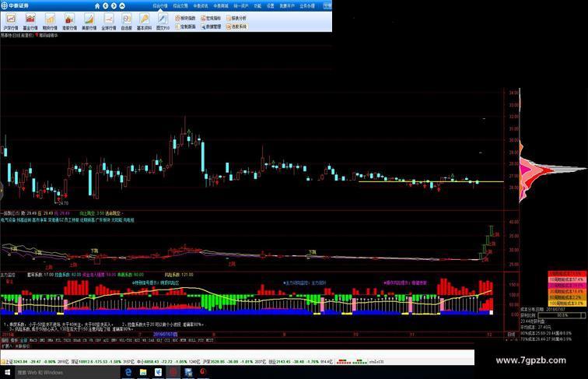Screen dimensions: 588x379
Task: Open 沪深行情 market quotes icon
Action: tap(11, 22)
